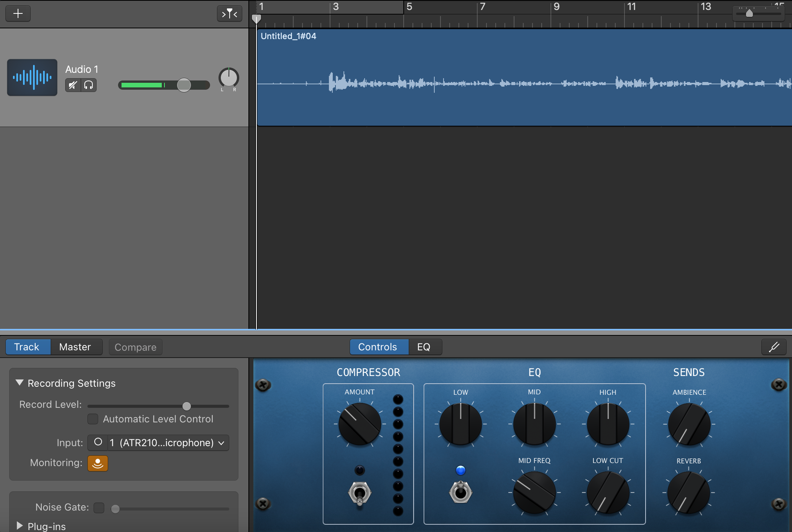Click the Audio 1 pan knob
This screenshot has height=532, width=792.
tap(229, 78)
